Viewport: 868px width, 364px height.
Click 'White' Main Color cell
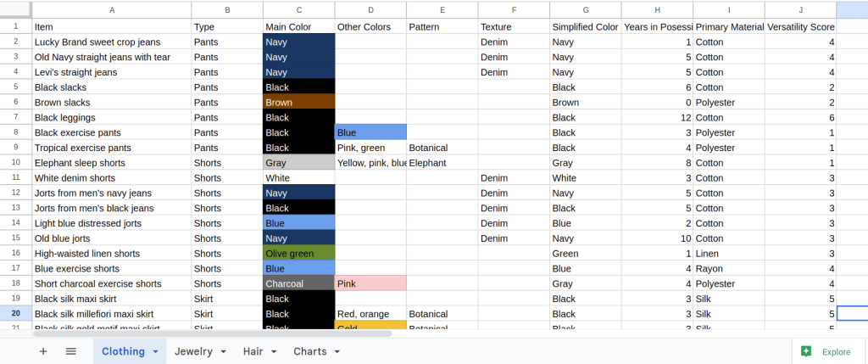coord(299,178)
